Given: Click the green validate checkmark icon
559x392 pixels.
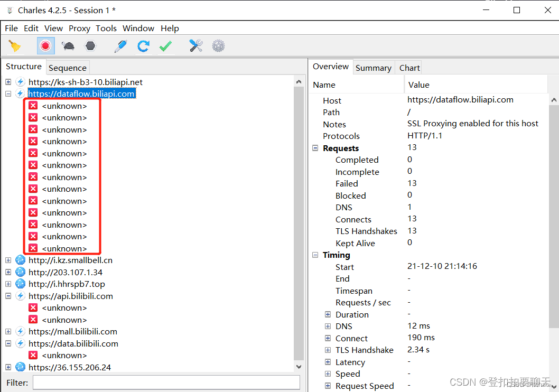Looking at the screenshot, I should pyautogui.click(x=165, y=46).
